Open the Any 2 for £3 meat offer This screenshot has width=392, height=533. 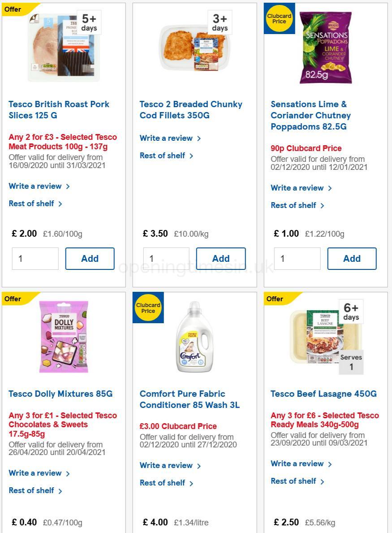[x=63, y=143]
